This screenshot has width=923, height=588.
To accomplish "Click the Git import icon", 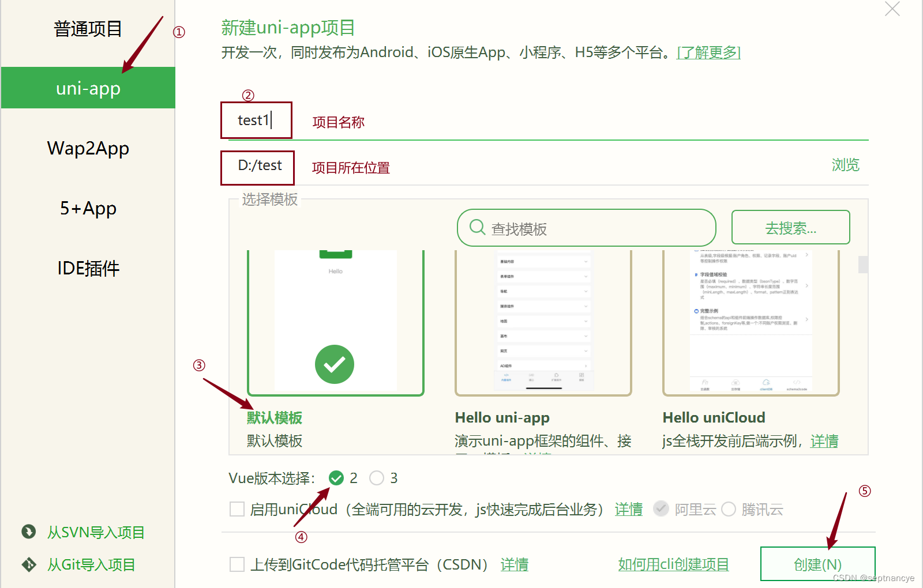I will click(x=29, y=564).
